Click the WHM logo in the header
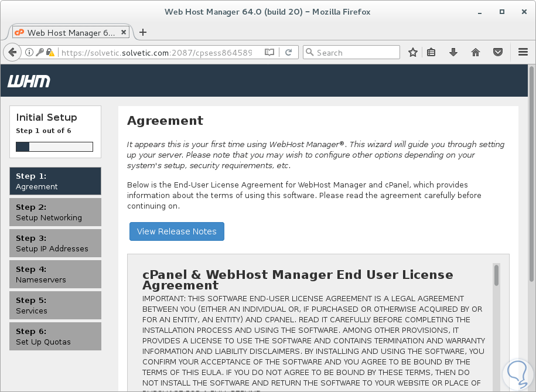This screenshot has width=536, height=392. [29, 81]
